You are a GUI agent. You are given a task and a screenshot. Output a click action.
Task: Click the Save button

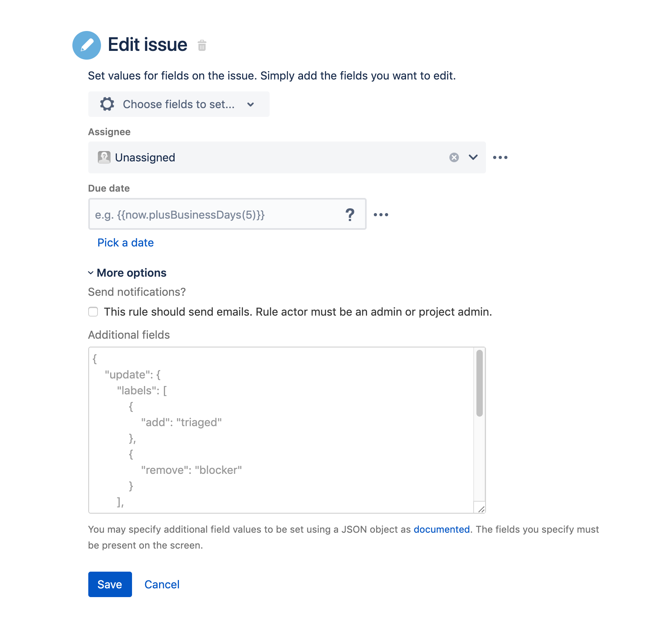click(110, 584)
